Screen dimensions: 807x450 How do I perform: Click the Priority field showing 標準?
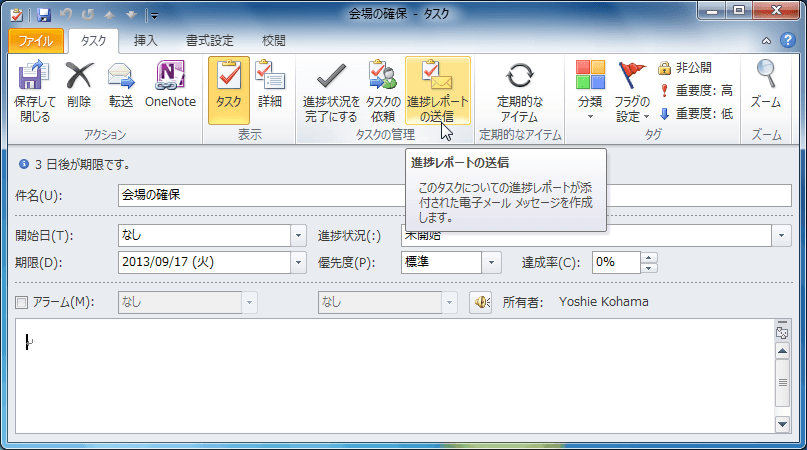point(441,263)
